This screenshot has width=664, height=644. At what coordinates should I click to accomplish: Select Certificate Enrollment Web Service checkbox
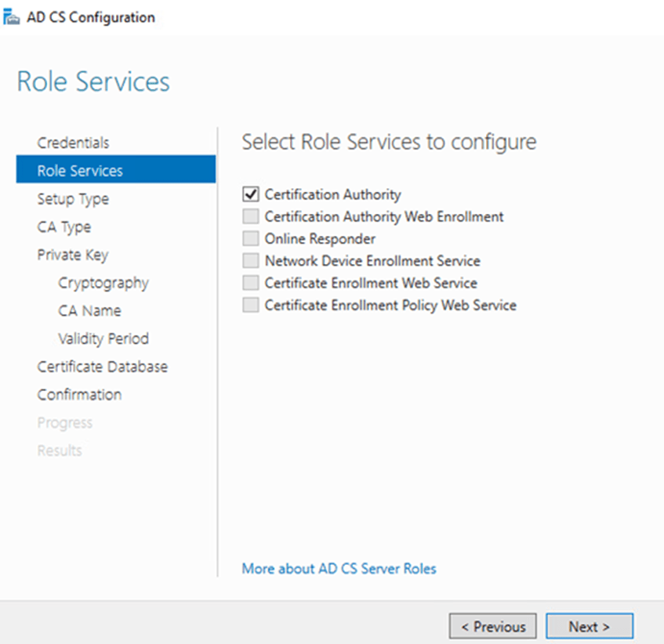click(251, 283)
